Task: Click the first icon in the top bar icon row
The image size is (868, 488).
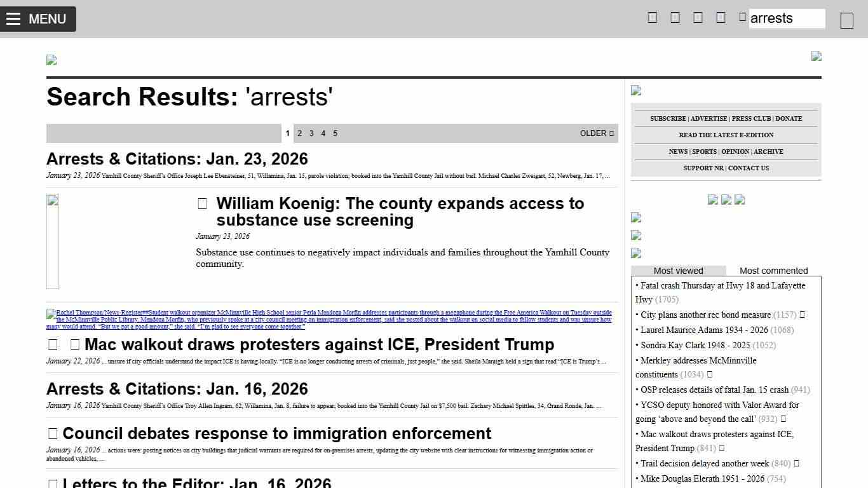Action: tap(652, 18)
